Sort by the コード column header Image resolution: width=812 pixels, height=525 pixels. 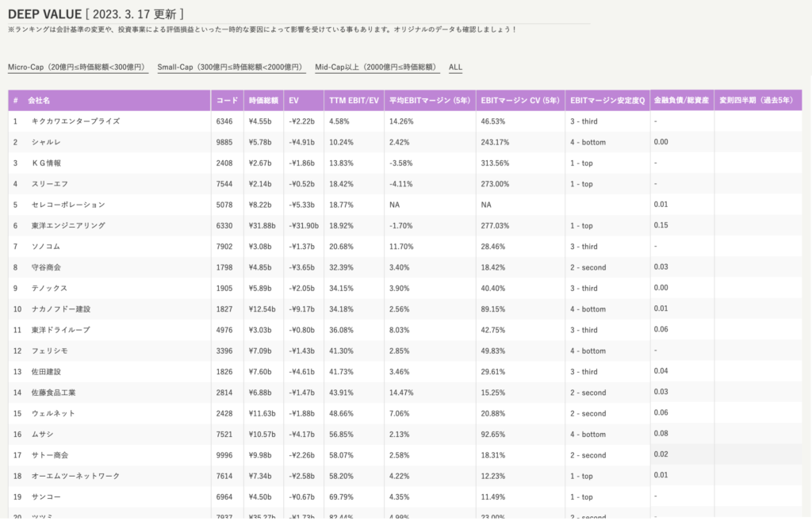click(227, 101)
